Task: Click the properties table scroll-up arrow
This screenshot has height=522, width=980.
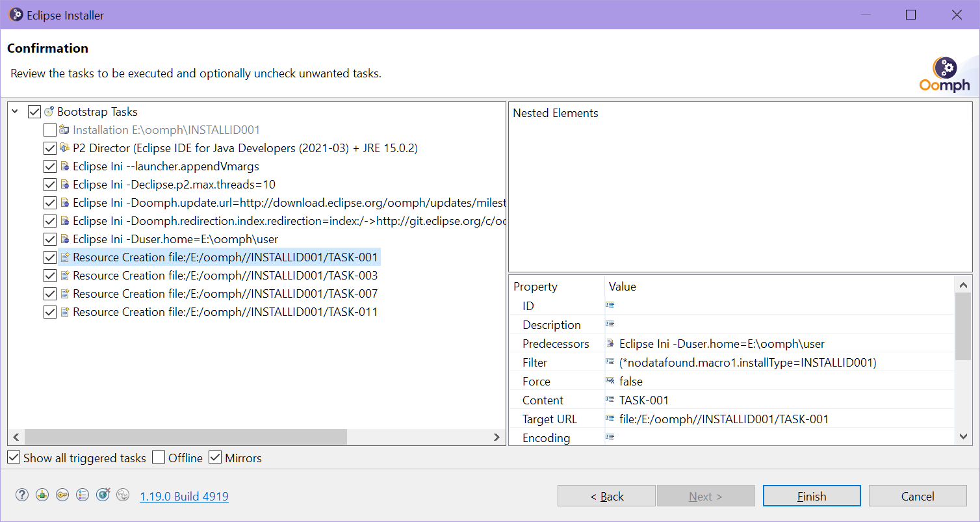Action: 963,285
